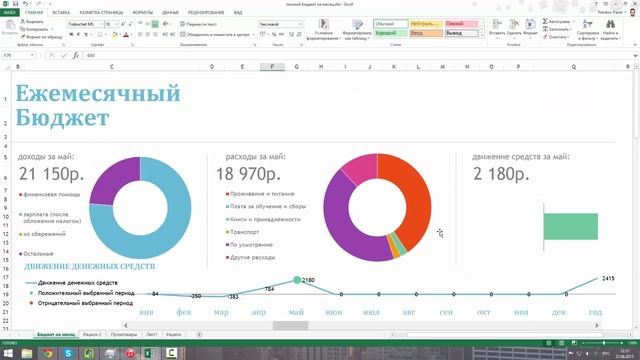The width and height of the screenshot is (640, 360).
Task: Open the number format dropdown
Action: click(300, 24)
